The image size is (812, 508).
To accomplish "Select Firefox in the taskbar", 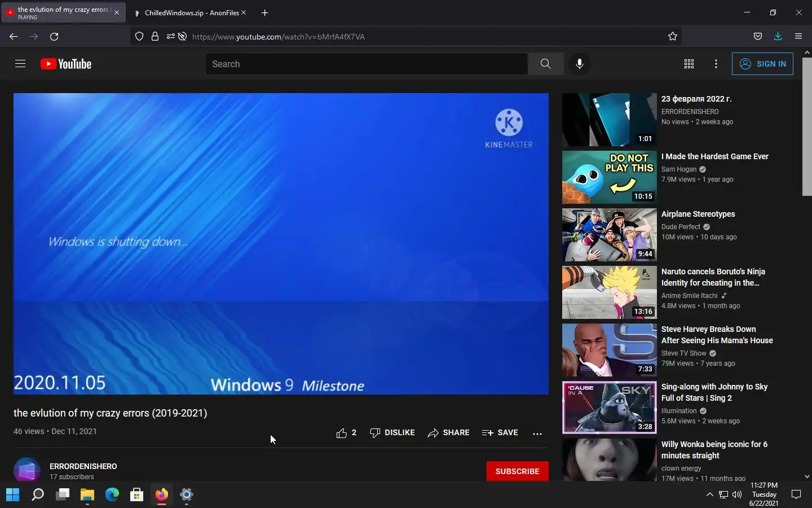I will tap(162, 495).
